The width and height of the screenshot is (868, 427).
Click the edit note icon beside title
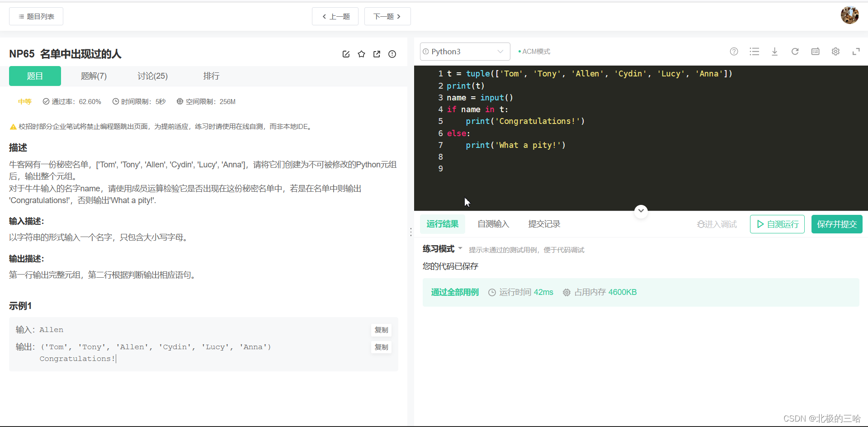[x=346, y=54]
